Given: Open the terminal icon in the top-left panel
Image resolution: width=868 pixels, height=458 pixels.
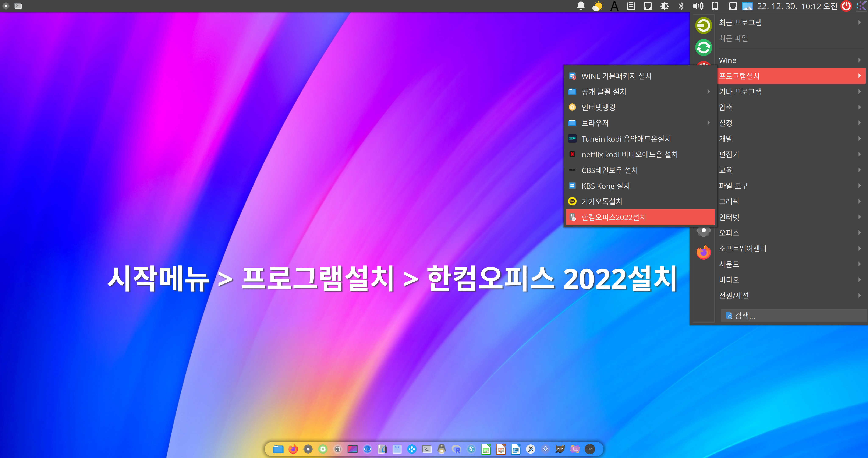Looking at the screenshot, I should pos(18,6).
